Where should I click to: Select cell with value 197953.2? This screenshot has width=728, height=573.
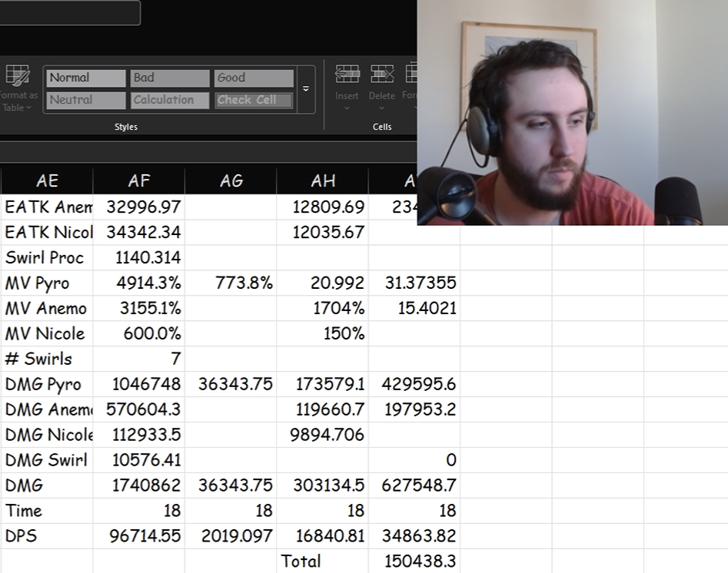414,409
